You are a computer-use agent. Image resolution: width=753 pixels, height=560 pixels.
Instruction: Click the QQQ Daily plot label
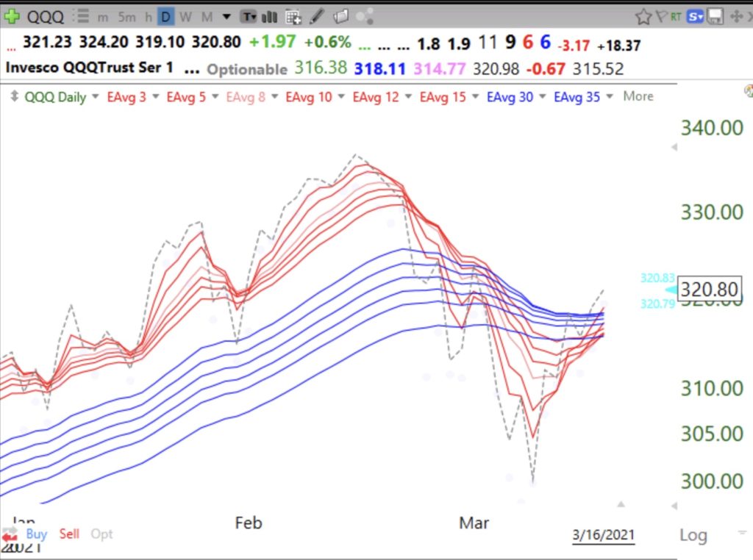tap(55, 97)
